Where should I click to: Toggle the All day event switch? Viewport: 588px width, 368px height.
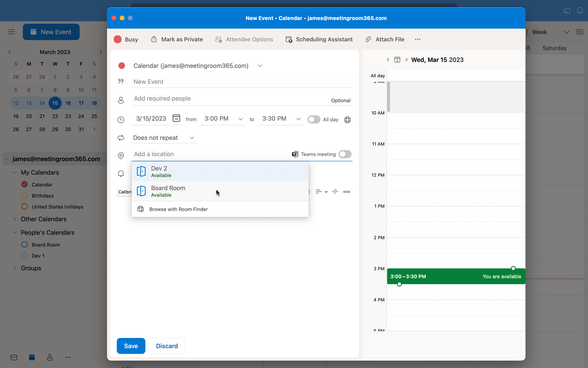(x=313, y=119)
